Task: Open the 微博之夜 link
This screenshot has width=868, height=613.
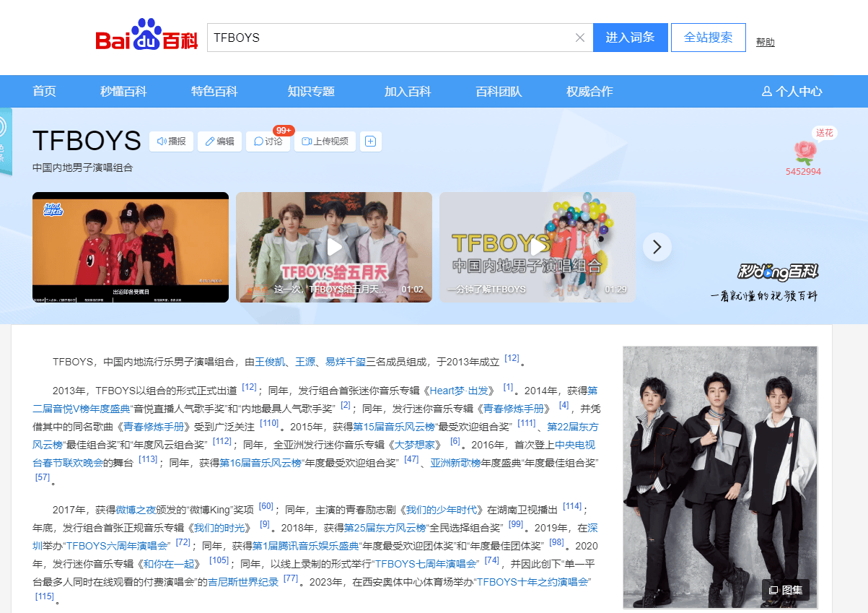Action: (136, 510)
